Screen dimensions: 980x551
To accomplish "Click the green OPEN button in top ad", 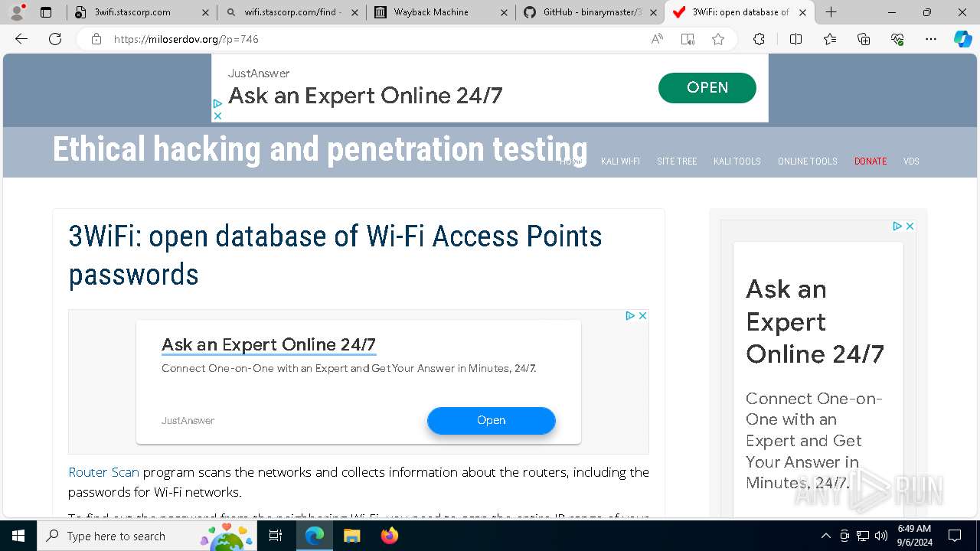I will click(707, 88).
